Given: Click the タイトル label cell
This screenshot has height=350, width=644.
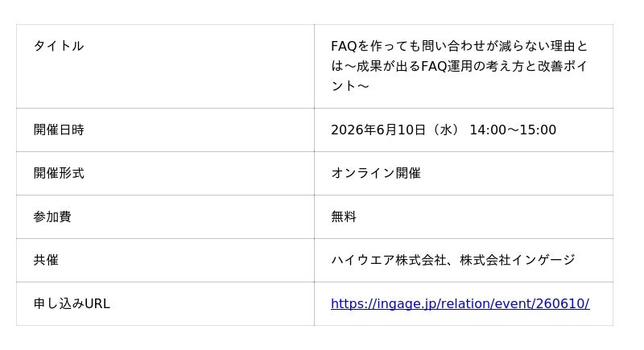Looking at the screenshot, I should click(165, 67).
